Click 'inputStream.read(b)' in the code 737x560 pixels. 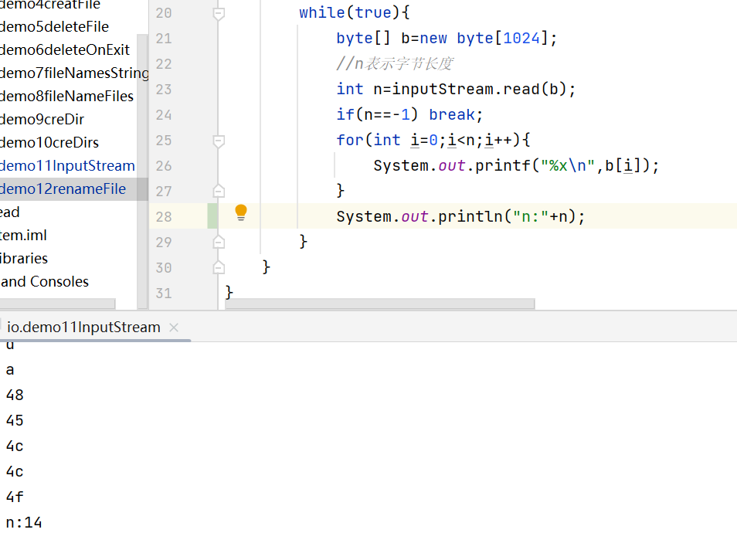click(x=479, y=89)
